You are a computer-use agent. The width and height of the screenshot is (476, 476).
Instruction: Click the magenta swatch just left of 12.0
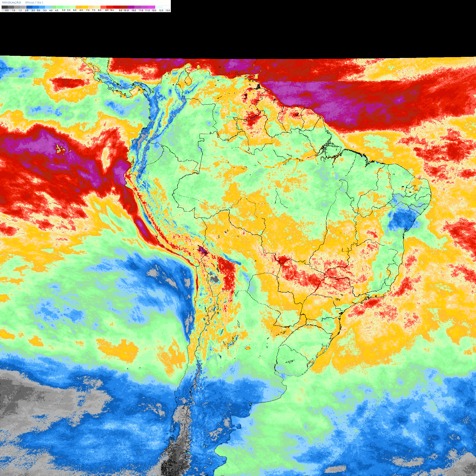click(152, 7)
